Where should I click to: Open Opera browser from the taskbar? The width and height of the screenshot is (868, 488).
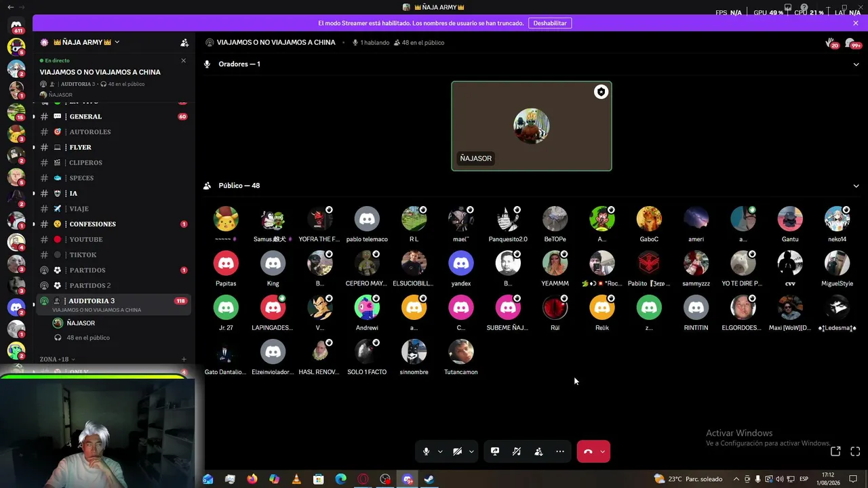point(363,479)
